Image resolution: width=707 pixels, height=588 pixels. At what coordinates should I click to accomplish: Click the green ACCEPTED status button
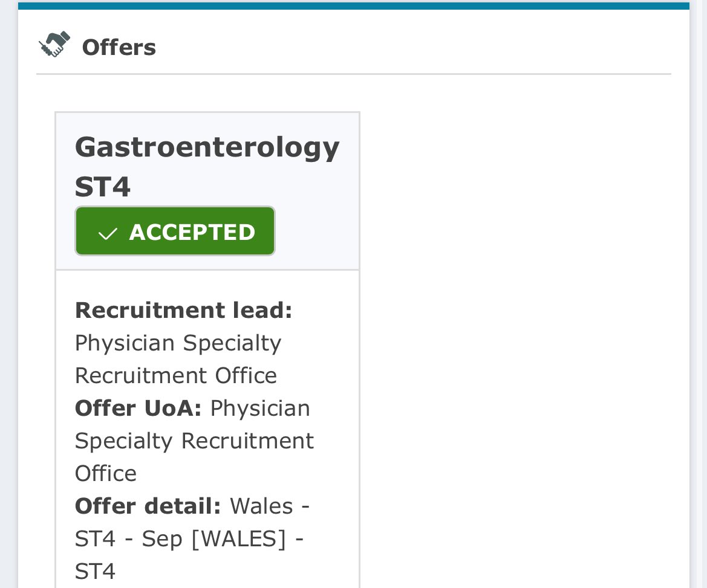point(175,231)
